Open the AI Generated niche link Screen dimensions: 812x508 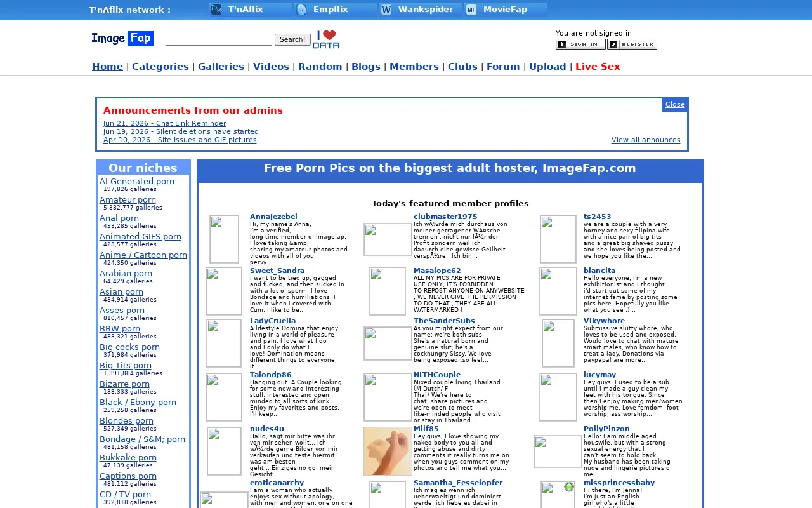137,182
